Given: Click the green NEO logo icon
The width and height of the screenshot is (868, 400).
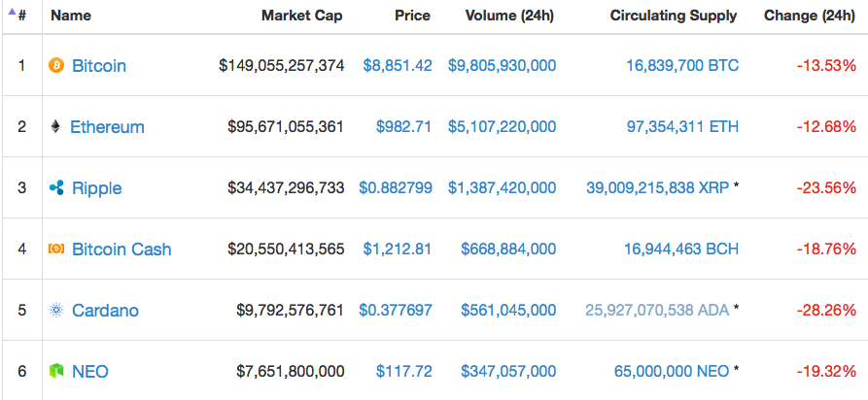Looking at the screenshot, I should [56, 371].
